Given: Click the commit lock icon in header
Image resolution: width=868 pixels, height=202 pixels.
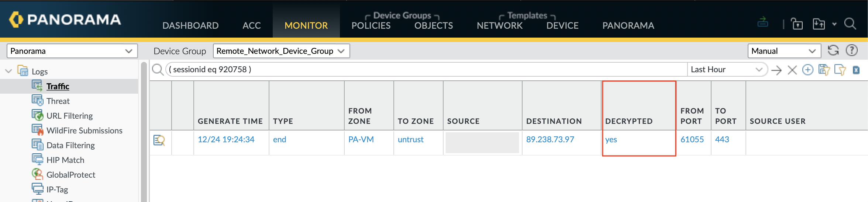Looking at the screenshot, I should click(x=797, y=24).
